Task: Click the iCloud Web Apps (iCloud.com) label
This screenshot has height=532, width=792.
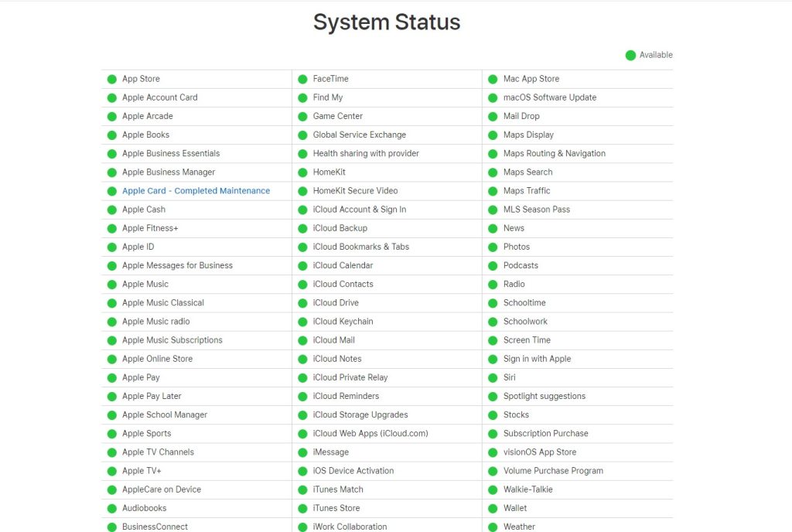Action: coord(370,434)
